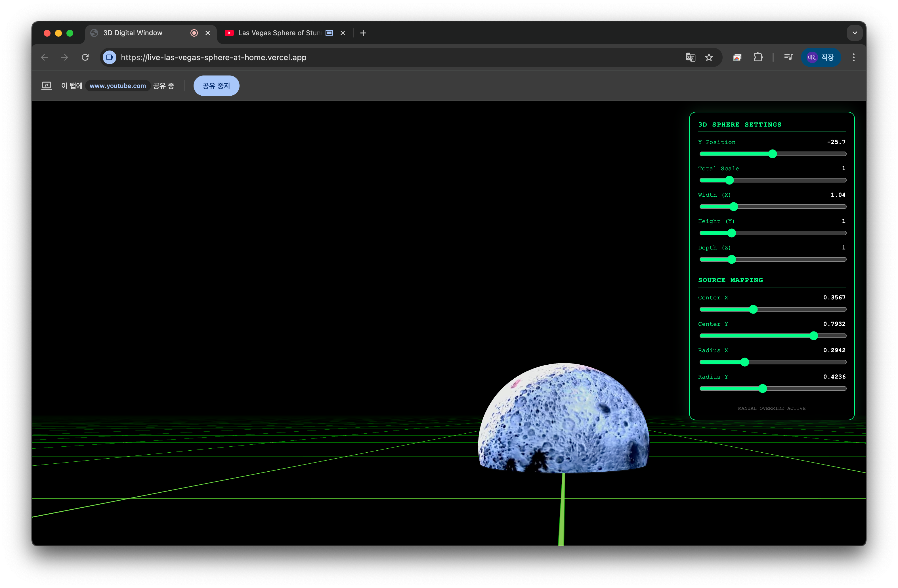Click the rainbow extension icon in toolbar
The image size is (898, 588).
[x=737, y=57]
